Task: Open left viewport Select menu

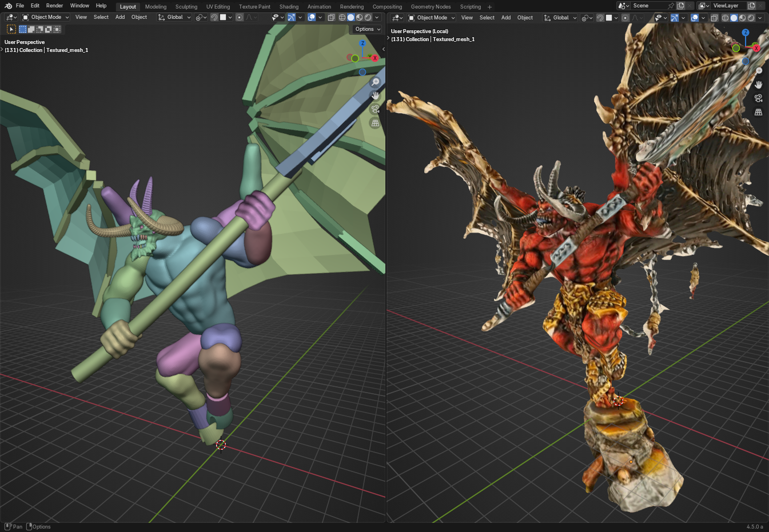Action: (101, 17)
